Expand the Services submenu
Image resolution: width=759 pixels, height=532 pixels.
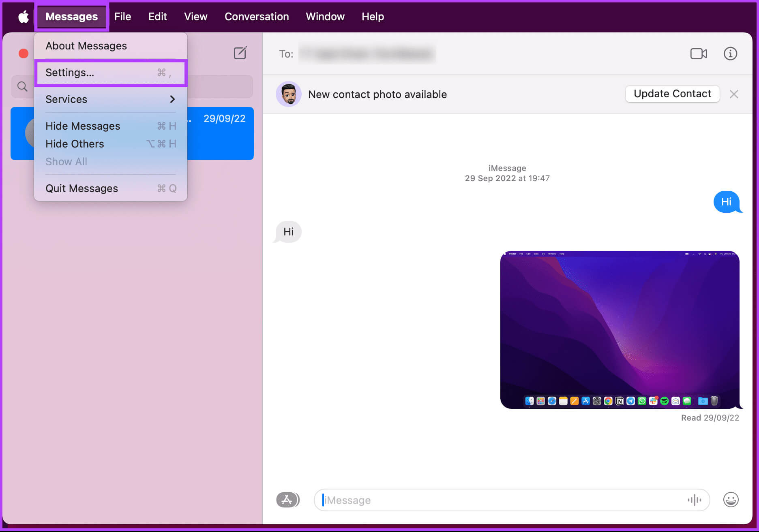(x=111, y=99)
